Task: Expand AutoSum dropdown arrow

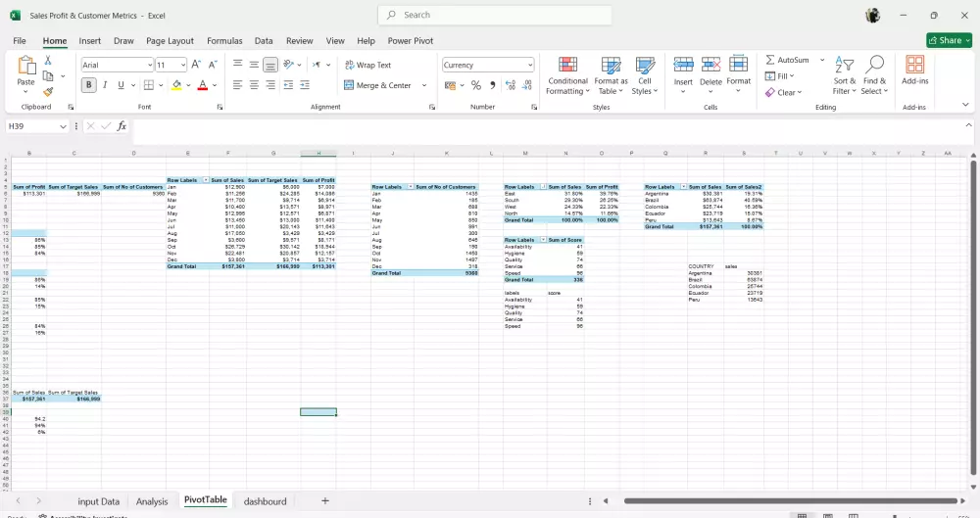Action: pos(822,60)
